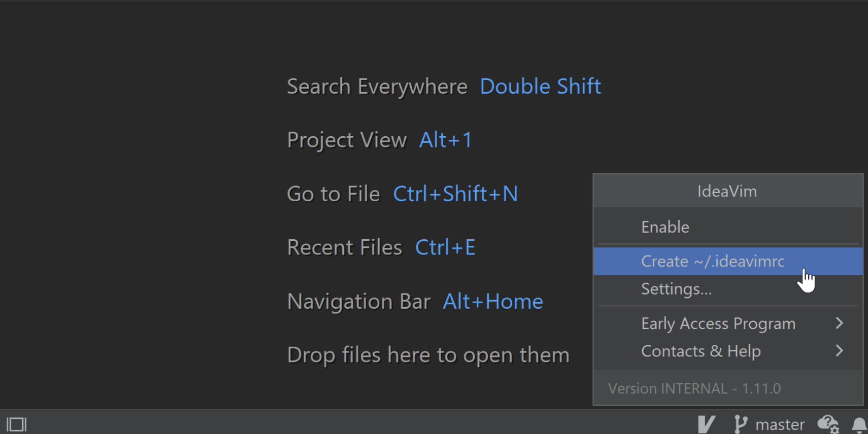Open the tool windows quick access icon
The width and height of the screenshot is (868, 434).
(x=16, y=424)
